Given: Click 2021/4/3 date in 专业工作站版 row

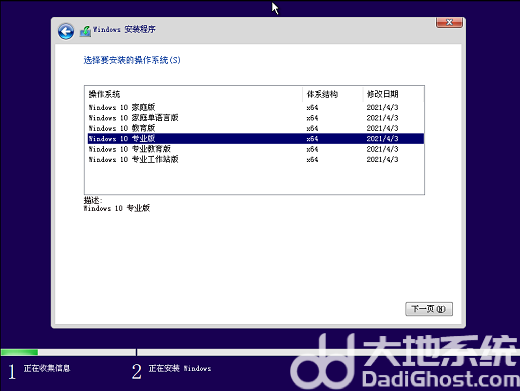Looking at the screenshot, I should point(382,159).
